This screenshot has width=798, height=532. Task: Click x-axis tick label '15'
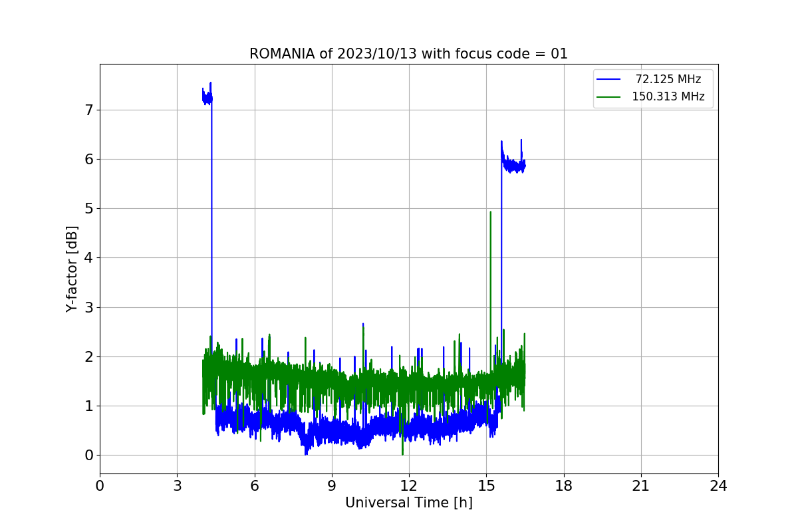point(486,486)
